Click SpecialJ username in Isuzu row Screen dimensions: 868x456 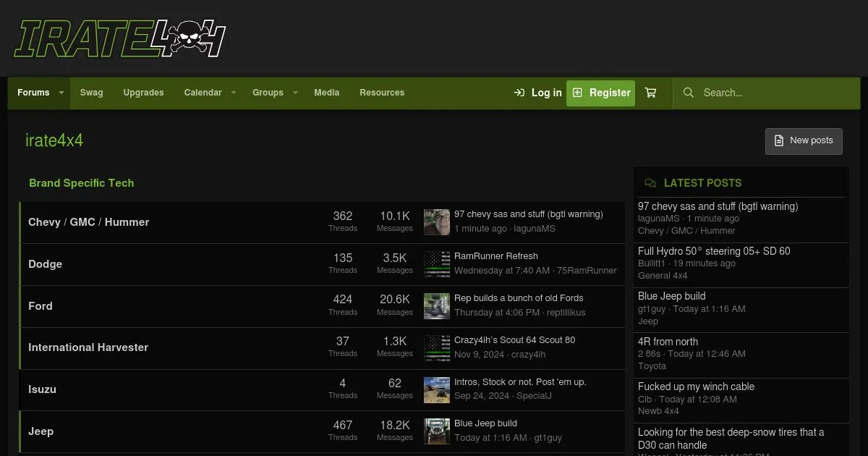[x=534, y=396]
